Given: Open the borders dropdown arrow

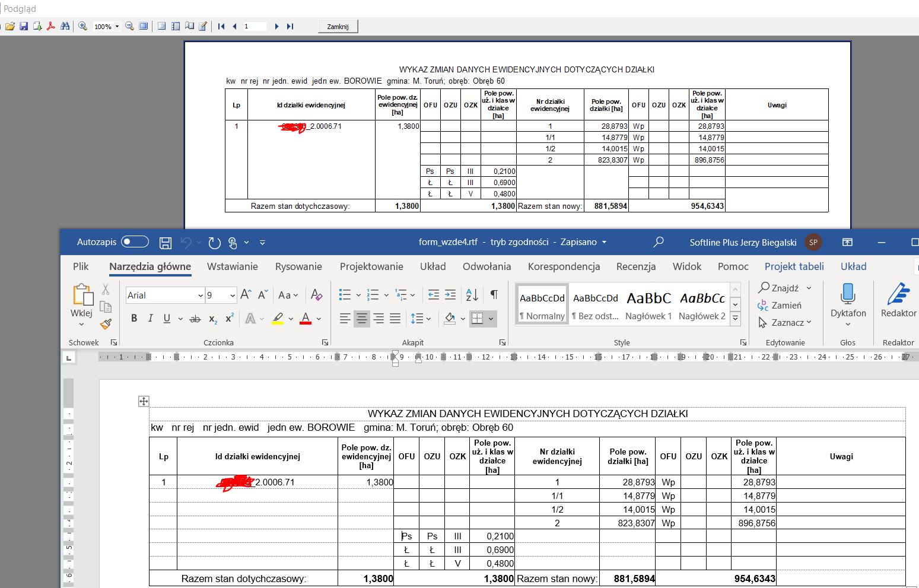Looking at the screenshot, I should pos(491,319).
